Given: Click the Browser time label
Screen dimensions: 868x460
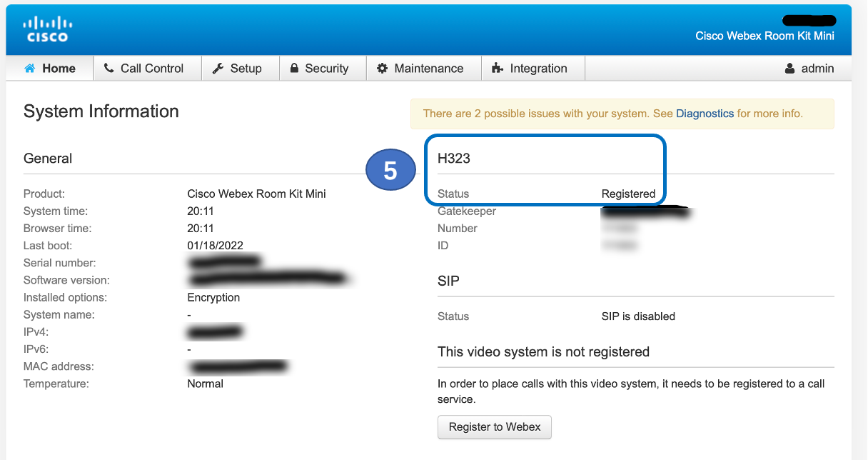Looking at the screenshot, I should tap(58, 229).
